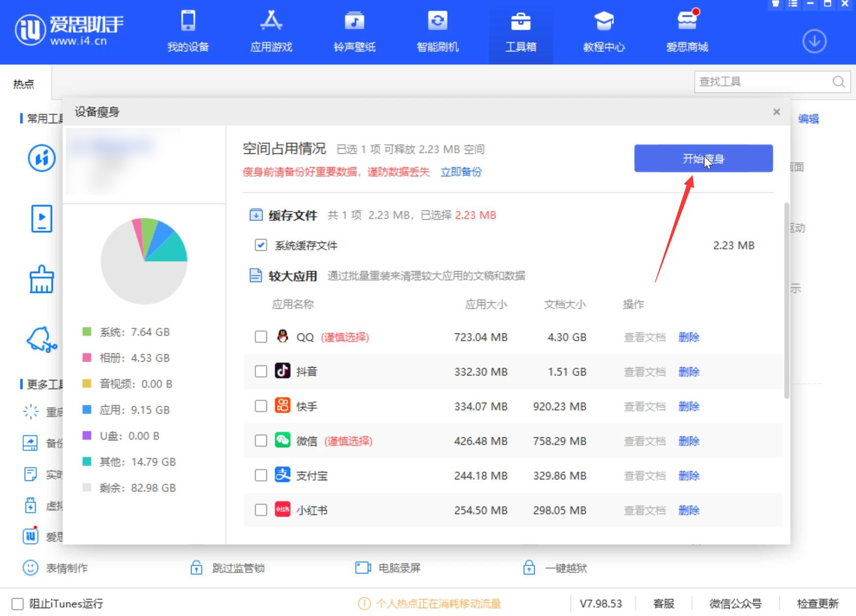The width and height of the screenshot is (856, 616).
Task: Open 一键越狱 tool
Action: [x=555, y=568]
